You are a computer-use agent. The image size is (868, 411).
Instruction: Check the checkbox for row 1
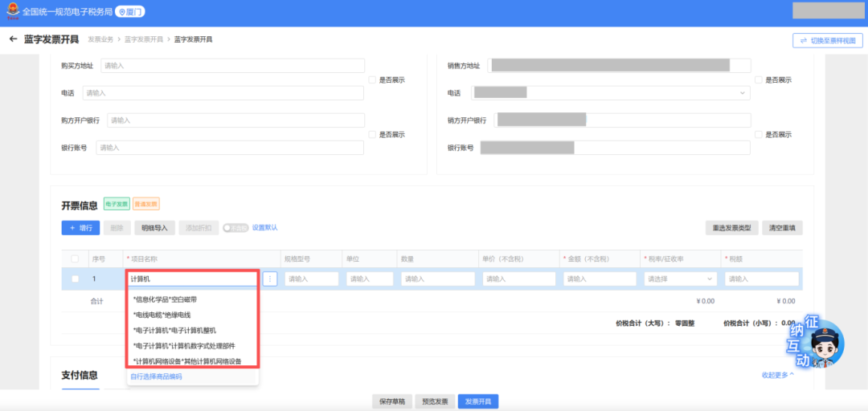pyautogui.click(x=75, y=279)
